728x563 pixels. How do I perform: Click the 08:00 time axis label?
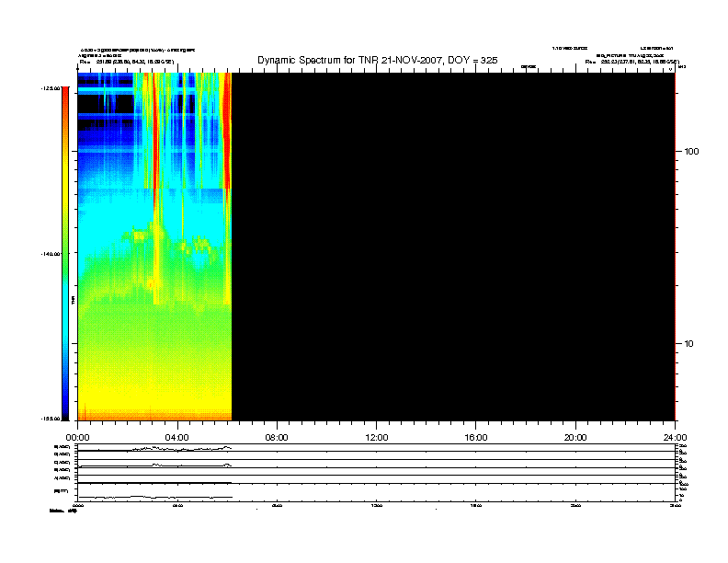(277, 438)
